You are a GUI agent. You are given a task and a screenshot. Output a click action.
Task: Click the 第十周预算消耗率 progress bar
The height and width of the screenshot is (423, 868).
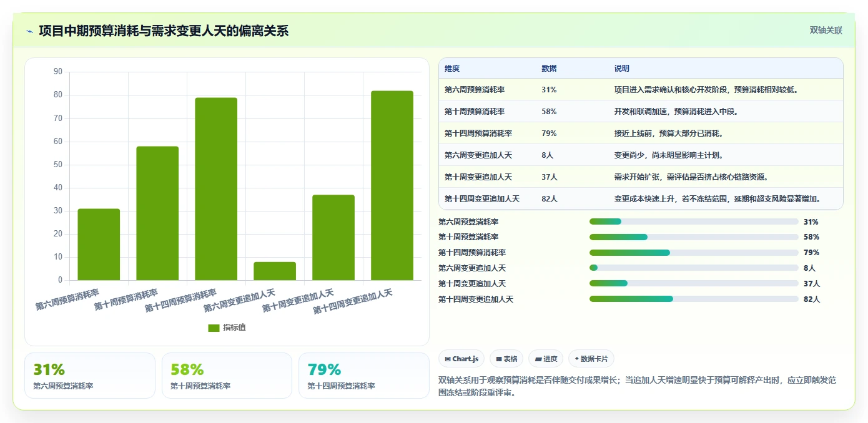pos(694,237)
